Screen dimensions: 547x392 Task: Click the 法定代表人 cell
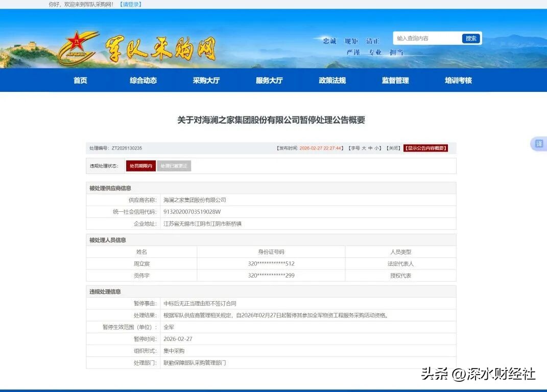400,264
